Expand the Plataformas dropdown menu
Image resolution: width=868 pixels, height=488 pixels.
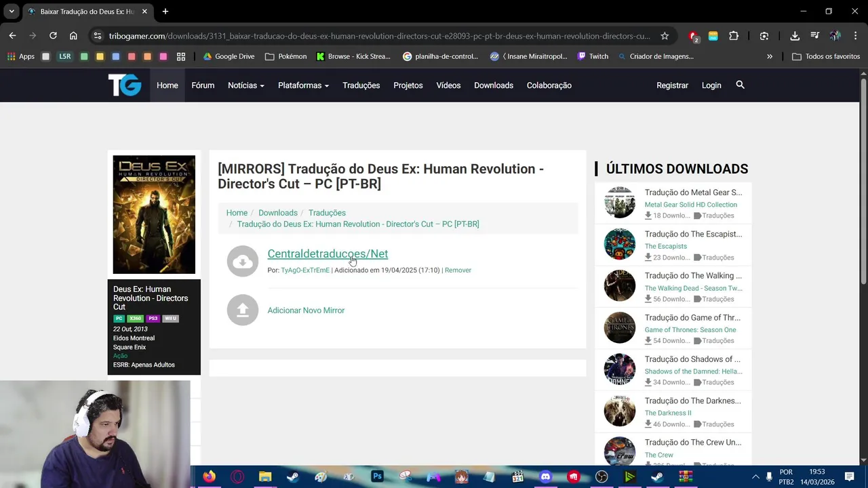[303, 85]
